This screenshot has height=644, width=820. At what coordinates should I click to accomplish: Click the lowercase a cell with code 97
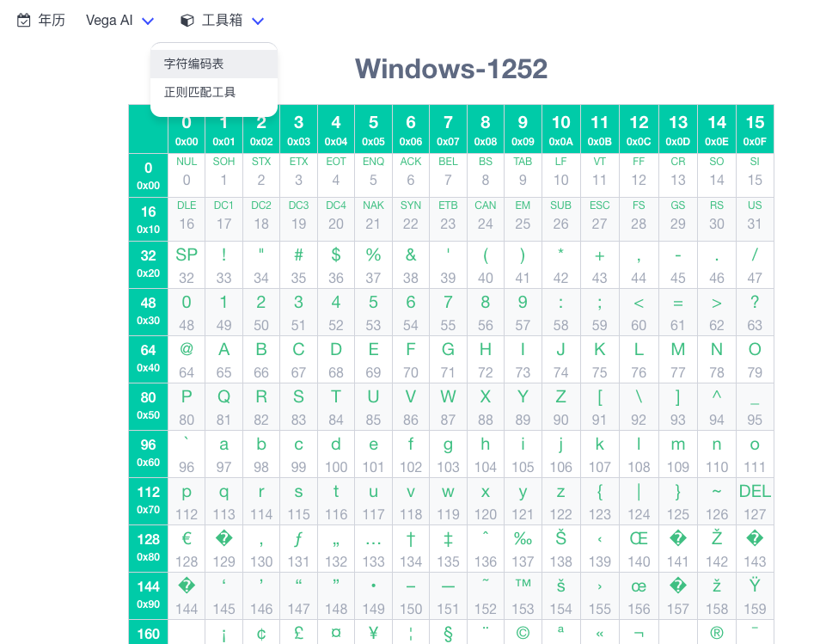[x=223, y=454]
